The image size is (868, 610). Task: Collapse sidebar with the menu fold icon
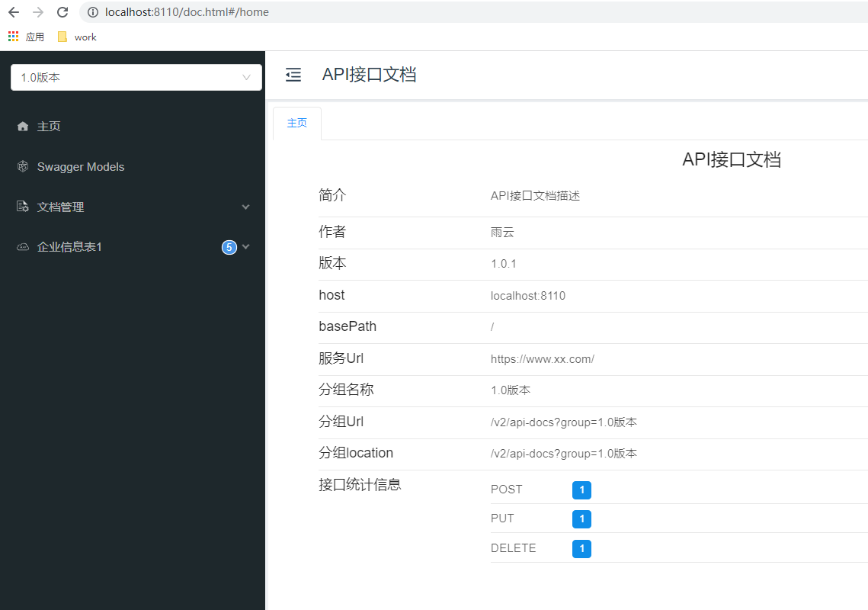[293, 74]
